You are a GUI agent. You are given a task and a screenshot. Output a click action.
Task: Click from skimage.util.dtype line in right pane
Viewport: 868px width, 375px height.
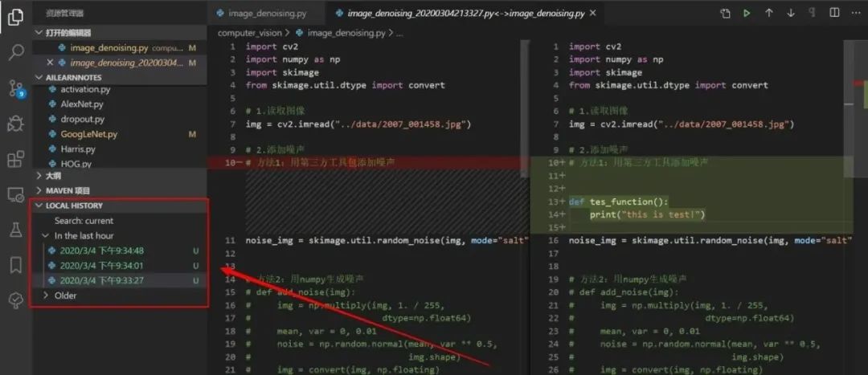tap(668, 85)
